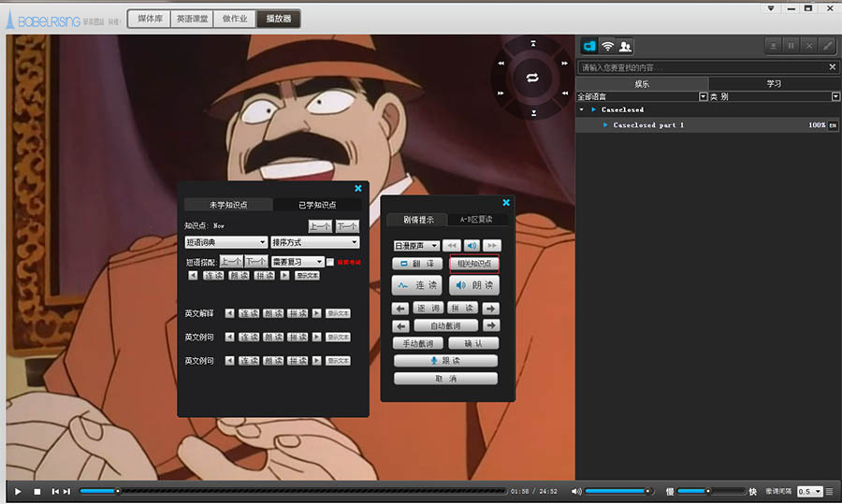Click right arrow beside 拼读 button
This screenshot has height=504, width=842.
tap(490, 309)
